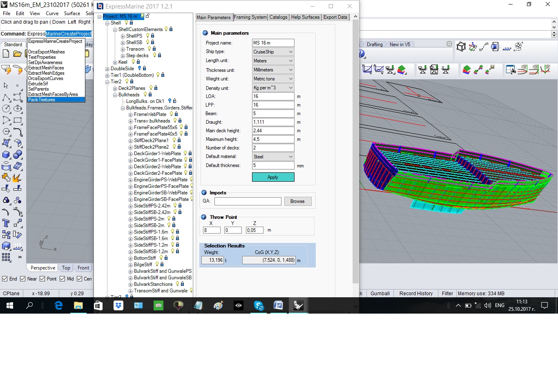Select PackTextures from the command list
This screenshot has height=392, width=558.
[x=42, y=100]
